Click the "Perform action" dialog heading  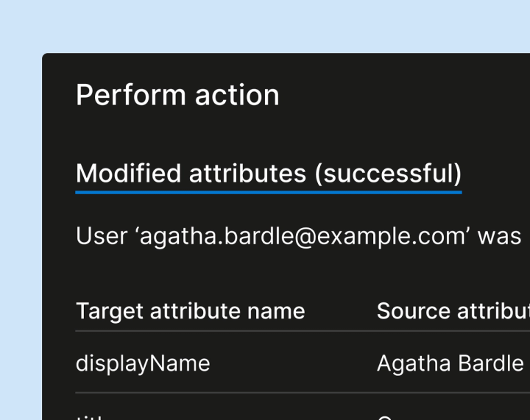pos(177,96)
